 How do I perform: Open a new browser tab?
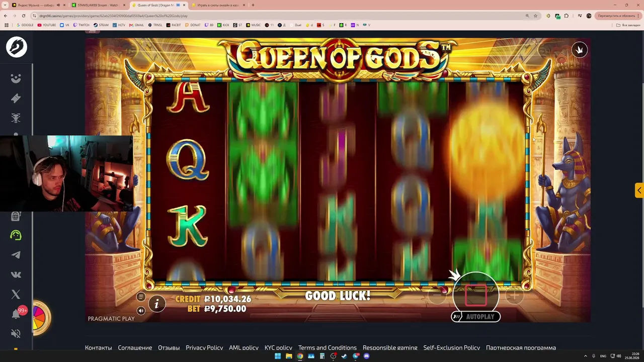(x=253, y=5)
